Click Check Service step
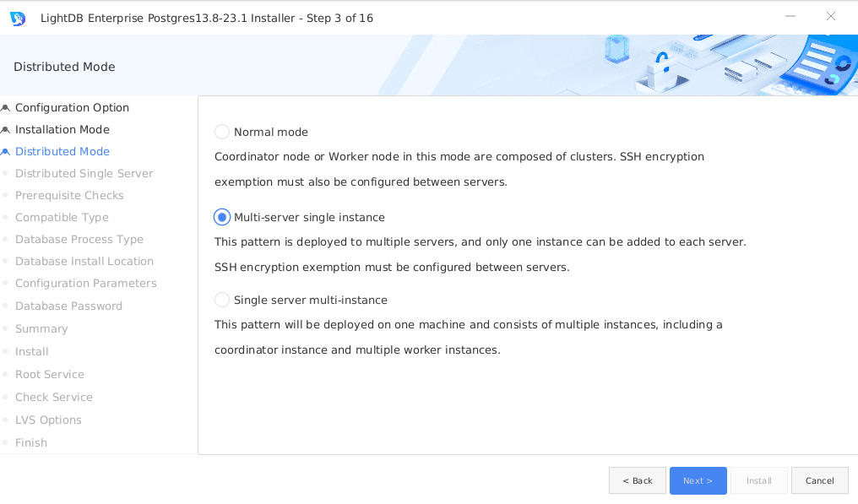The image size is (858, 504). tap(54, 398)
